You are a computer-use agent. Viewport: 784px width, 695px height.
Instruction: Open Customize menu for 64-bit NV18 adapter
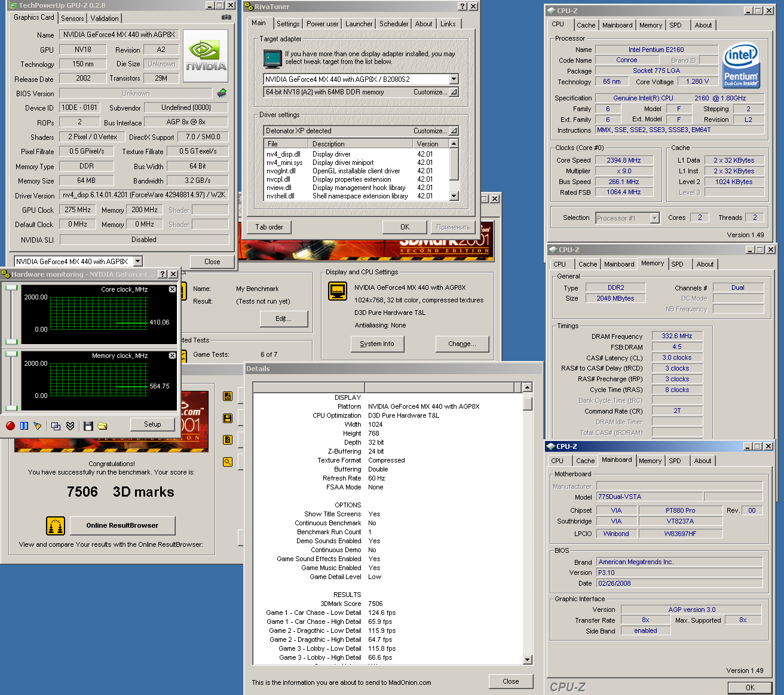(x=454, y=92)
